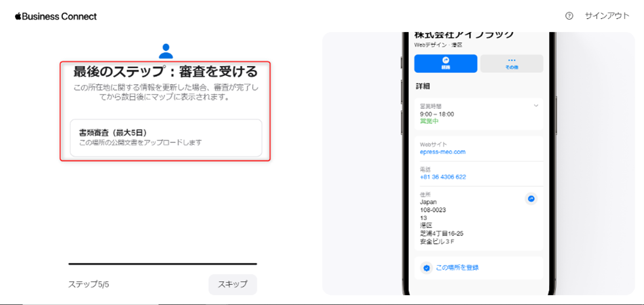Click the 詳細 section heading
This screenshot has height=305, width=644.
pyautogui.click(x=423, y=87)
